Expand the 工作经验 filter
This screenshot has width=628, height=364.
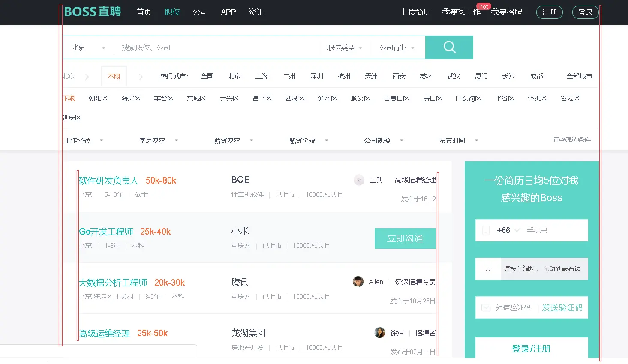pos(84,140)
